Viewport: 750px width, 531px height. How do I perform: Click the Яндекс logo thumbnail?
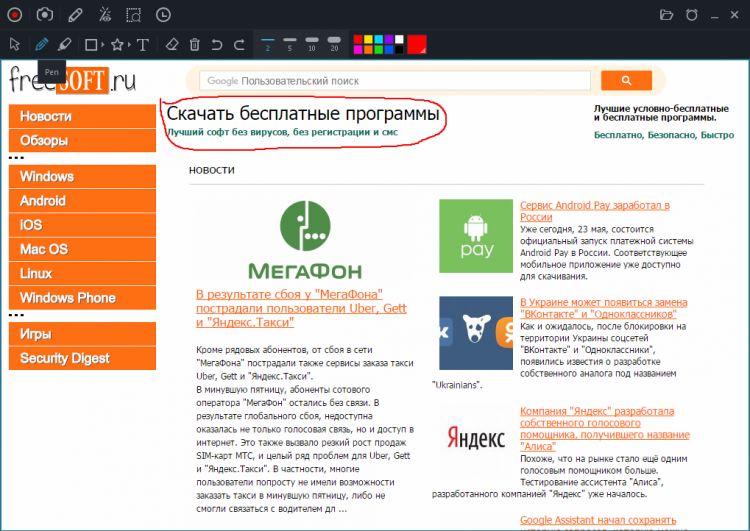click(476, 438)
